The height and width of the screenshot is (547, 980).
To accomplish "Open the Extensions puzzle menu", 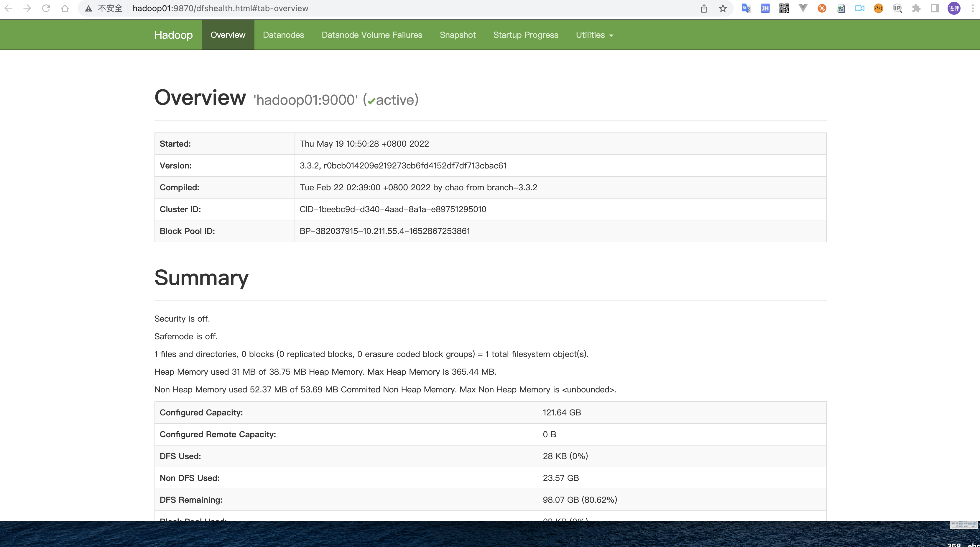I will pos(916,8).
